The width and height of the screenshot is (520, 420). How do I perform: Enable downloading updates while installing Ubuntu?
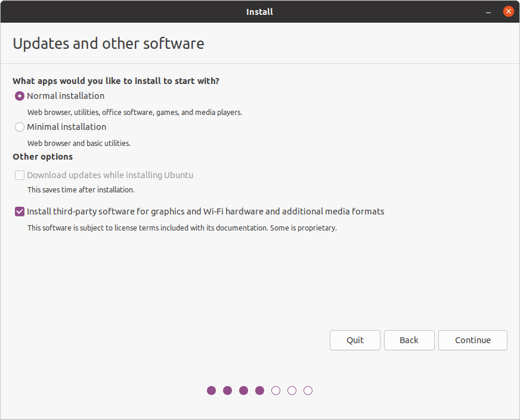(19, 175)
